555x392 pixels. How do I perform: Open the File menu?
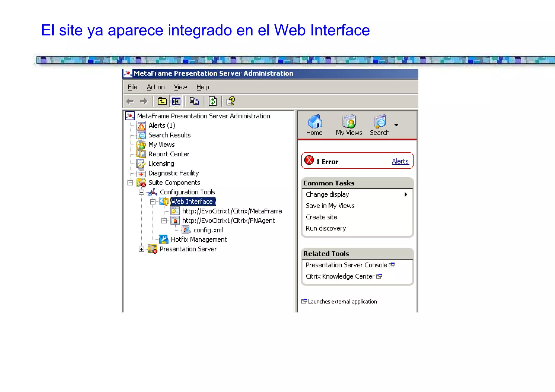[133, 87]
